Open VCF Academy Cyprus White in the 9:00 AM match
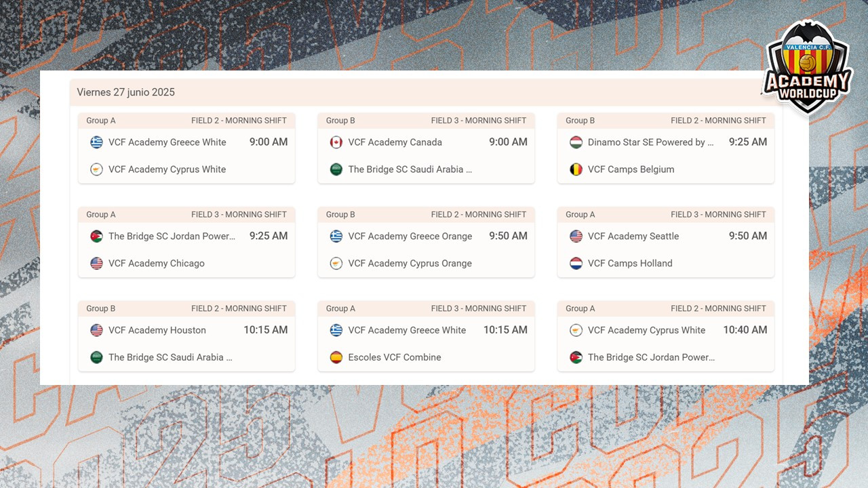 167,169
